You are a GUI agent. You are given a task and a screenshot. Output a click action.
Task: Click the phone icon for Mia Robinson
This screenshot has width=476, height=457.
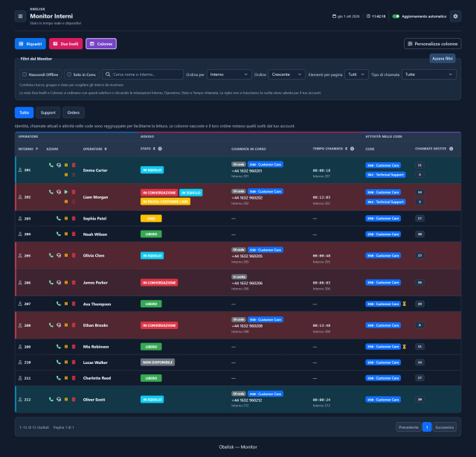tap(59, 346)
